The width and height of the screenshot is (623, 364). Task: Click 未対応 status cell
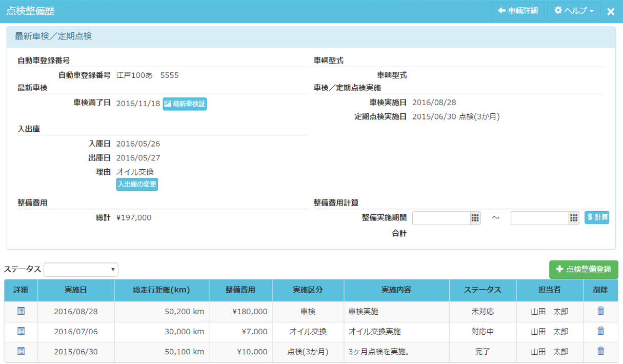point(483,311)
